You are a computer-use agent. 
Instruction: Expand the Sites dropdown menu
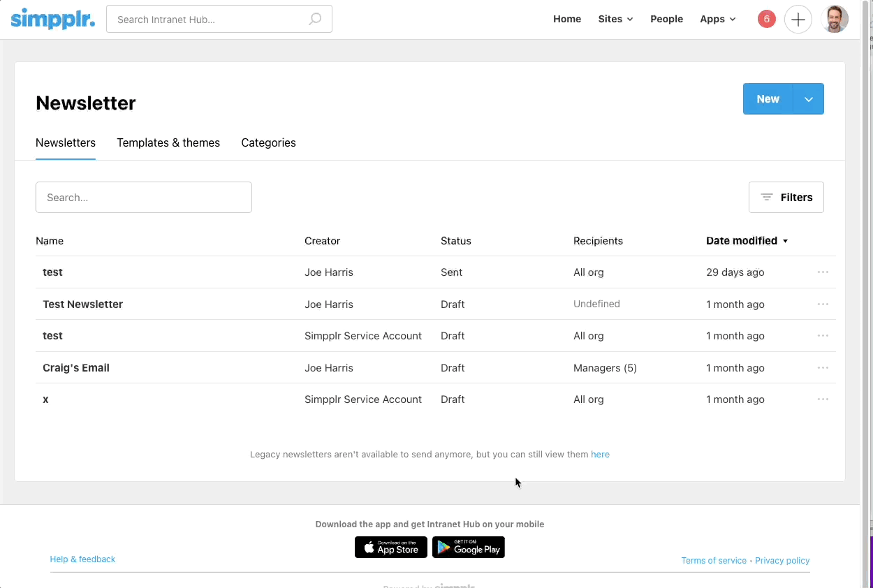point(615,20)
